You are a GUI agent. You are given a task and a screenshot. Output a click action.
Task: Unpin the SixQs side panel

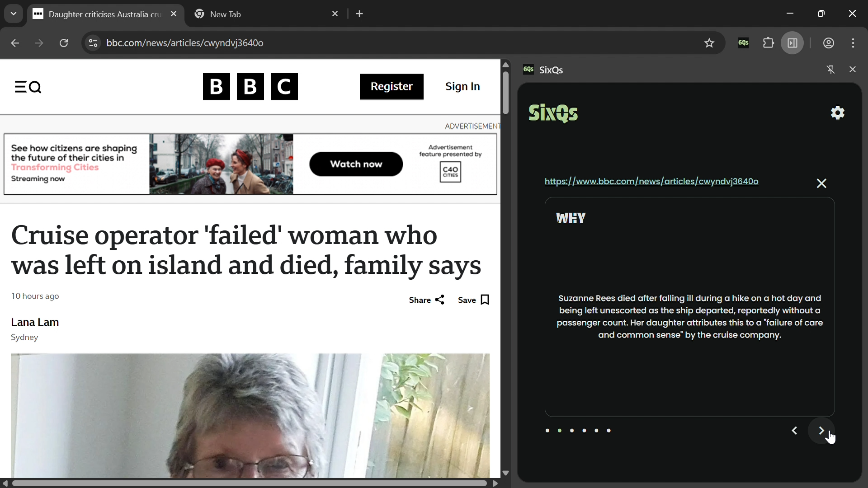click(830, 70)
